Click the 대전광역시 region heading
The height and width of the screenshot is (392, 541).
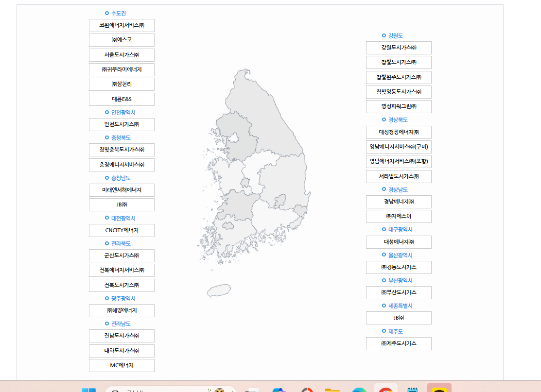(123, 218)
